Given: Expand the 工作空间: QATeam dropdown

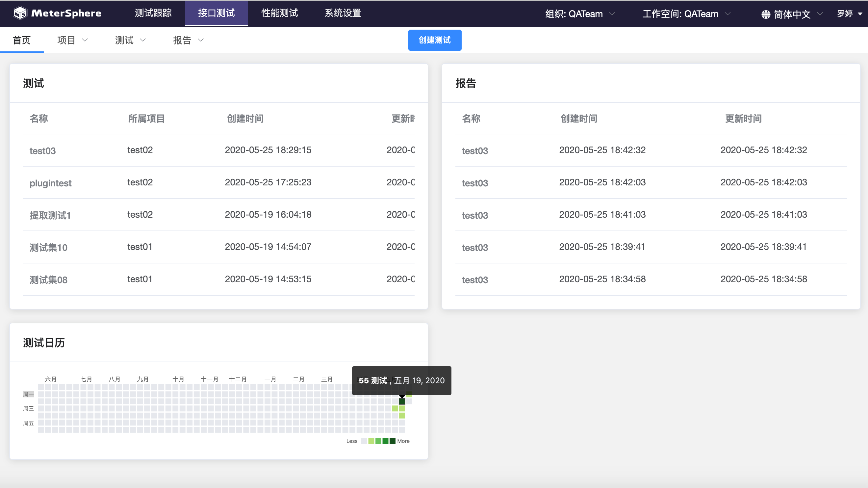Looking at the screenshot, I should coord(686,14).
